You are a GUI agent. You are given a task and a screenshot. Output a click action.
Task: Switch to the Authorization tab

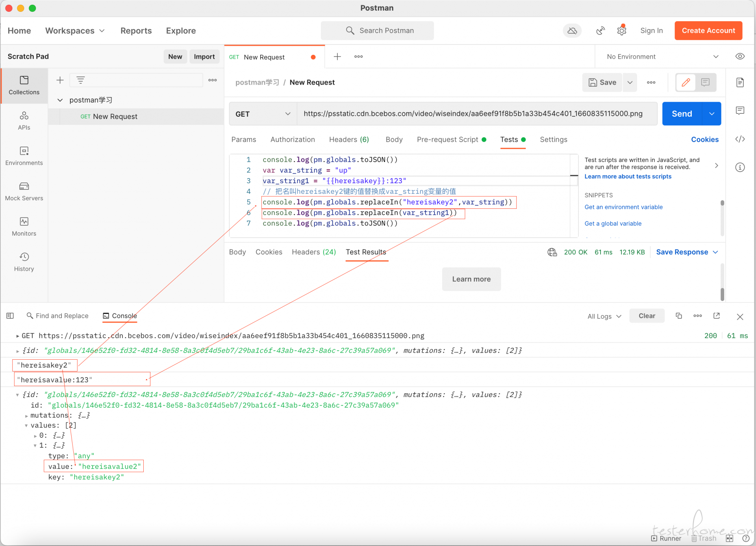click(x=293, y=139)
